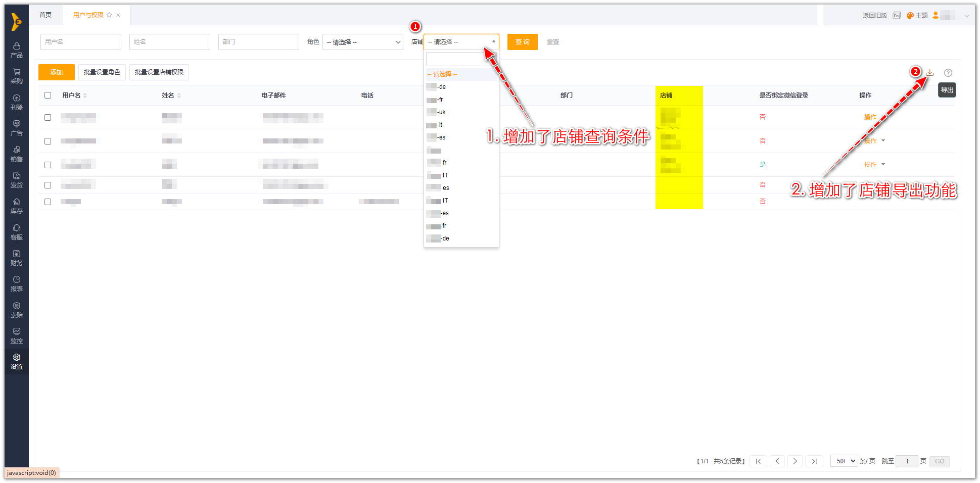The width and height of the screenshot is (980, 483).
Task: Toggle the select-all checkbox in table header
Action: click(48, 95)
